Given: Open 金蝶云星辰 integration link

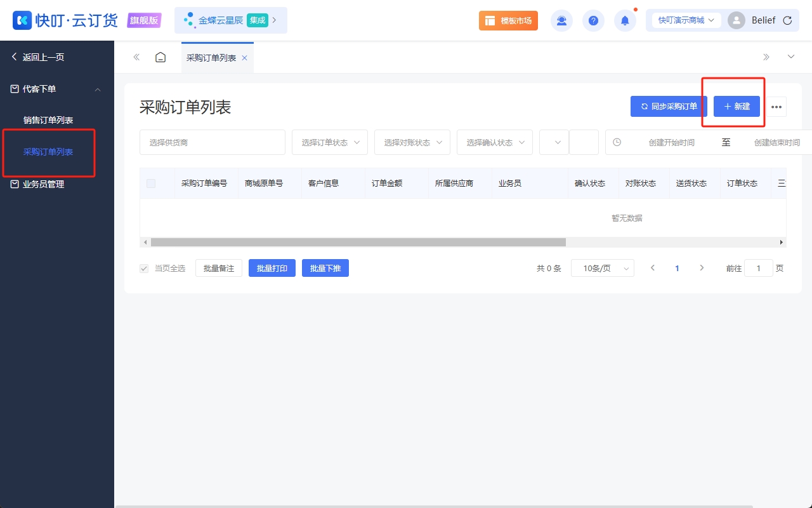Looking at the screenshot, I should pyautogui.click(x=231, y=20).
